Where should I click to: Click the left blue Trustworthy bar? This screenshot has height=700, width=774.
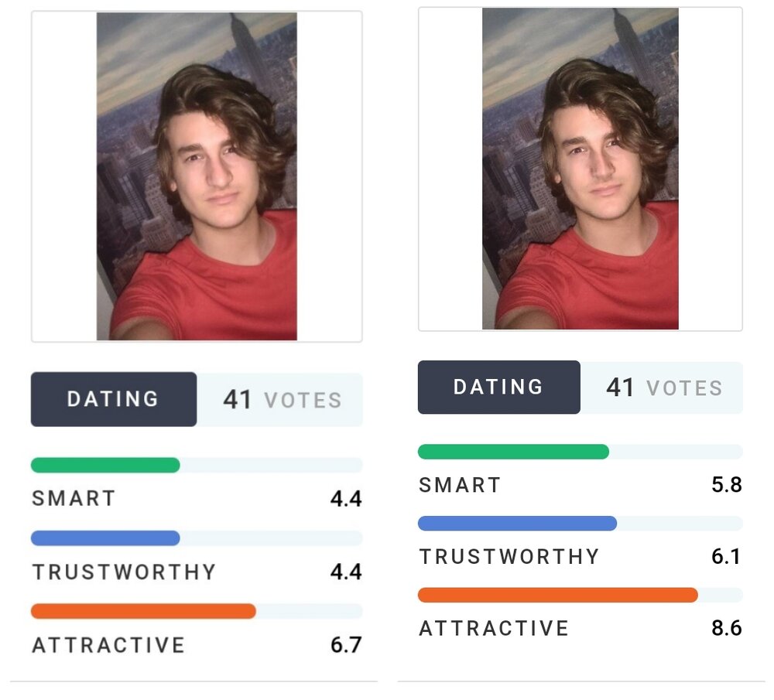105,538
